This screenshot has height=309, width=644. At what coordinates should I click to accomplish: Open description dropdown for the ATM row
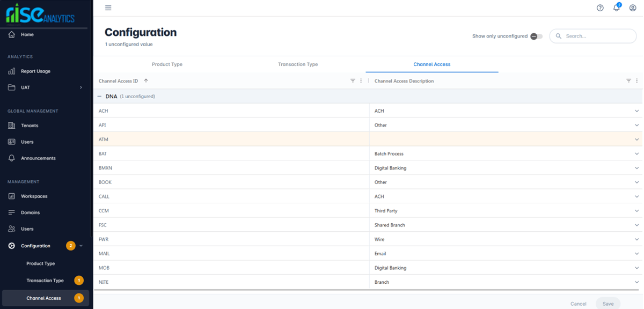[x=636, y=139]
